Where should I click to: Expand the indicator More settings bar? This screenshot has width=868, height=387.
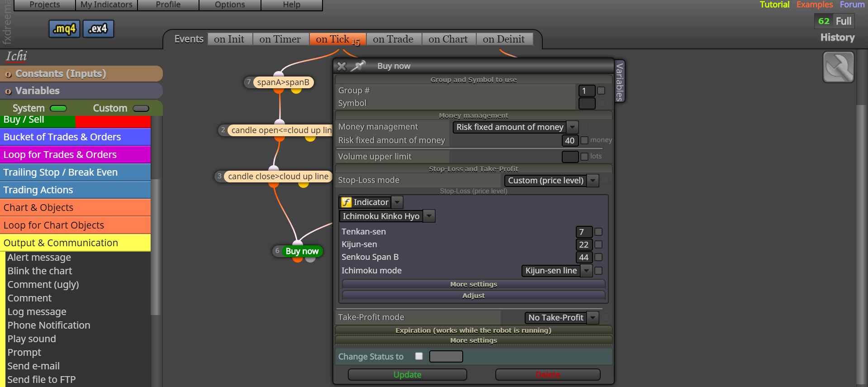[x=474, y=284]
